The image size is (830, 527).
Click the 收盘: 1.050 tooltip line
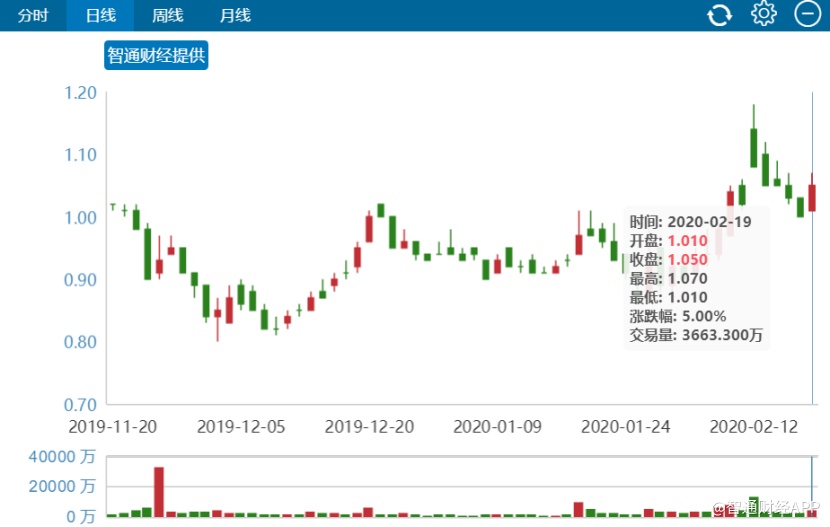(669, 259)
